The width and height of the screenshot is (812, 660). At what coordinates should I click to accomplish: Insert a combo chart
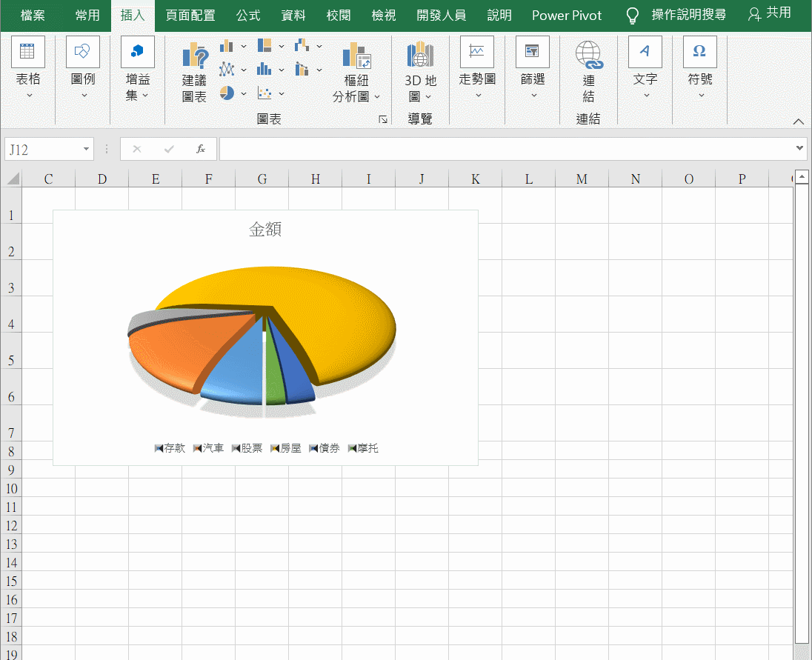coord(302,69)
